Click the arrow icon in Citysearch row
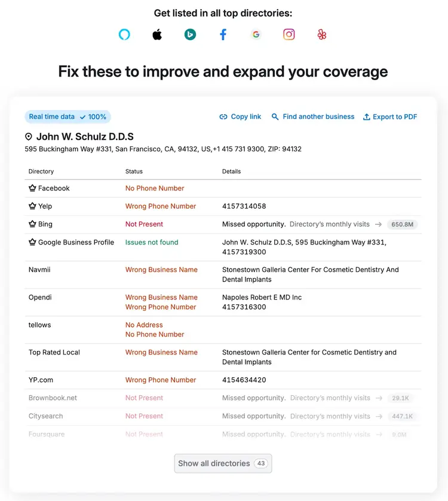Screen dimensions: 448x501 point(379,416)
